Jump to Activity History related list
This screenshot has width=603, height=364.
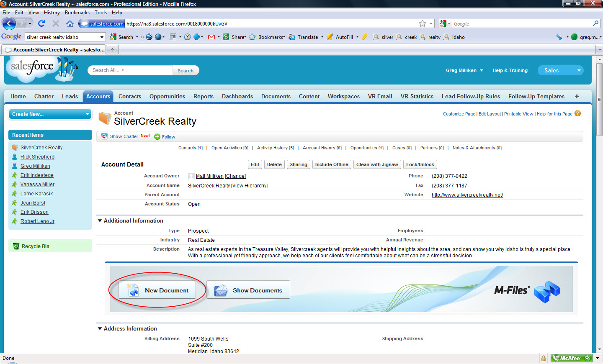coord(276,148)
